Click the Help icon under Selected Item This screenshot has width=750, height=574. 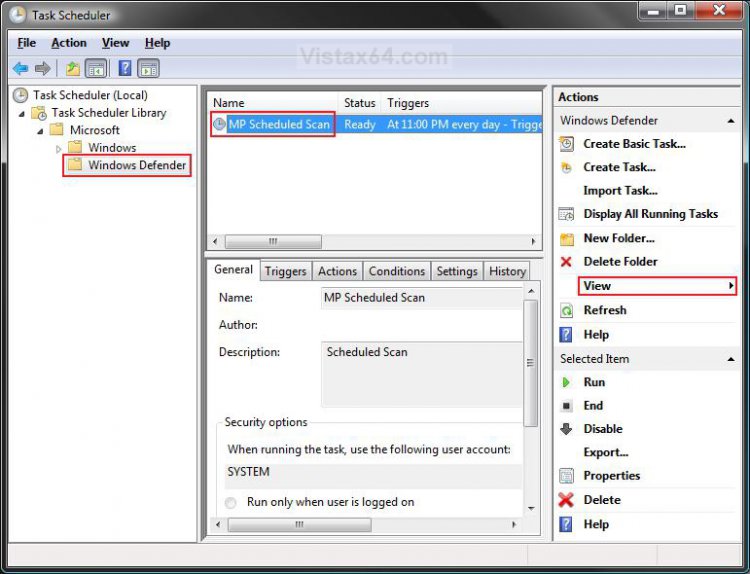point(566,524)
